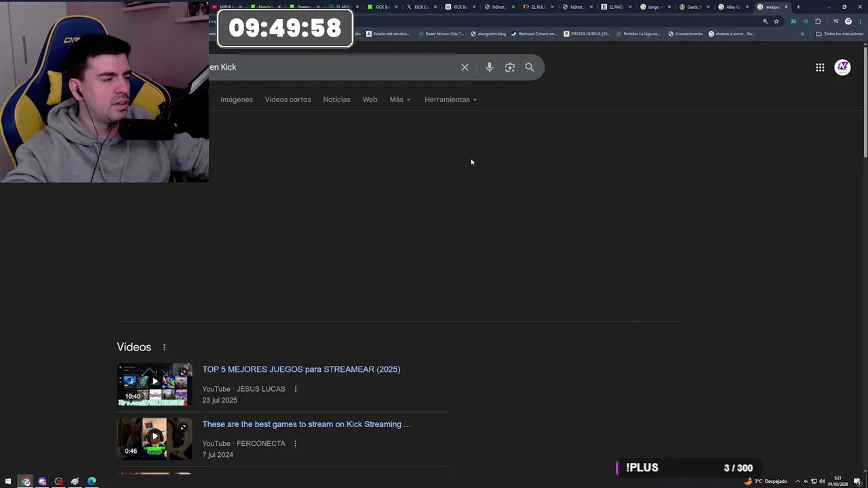Open Google Lens image search icon
Viewport: 868px width, 488px height.
click(x=509, y=67)
